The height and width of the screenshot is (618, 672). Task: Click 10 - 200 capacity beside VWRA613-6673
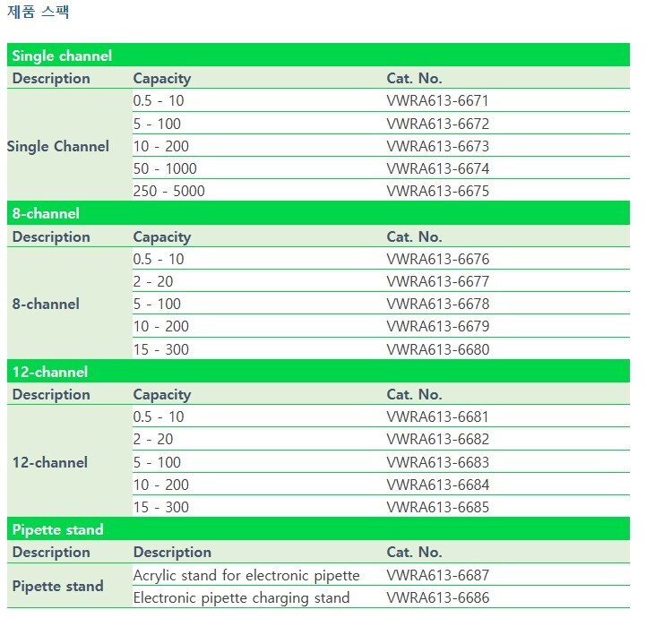tap(161, 146)
